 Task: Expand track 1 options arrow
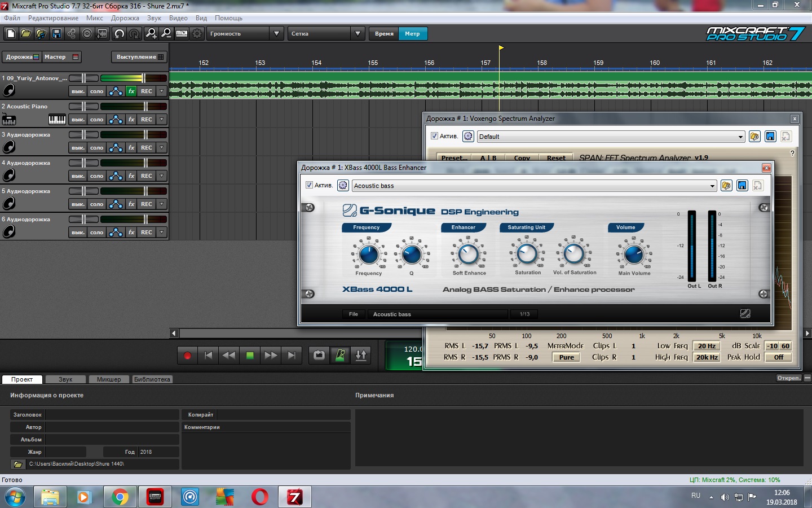(162, 91)
